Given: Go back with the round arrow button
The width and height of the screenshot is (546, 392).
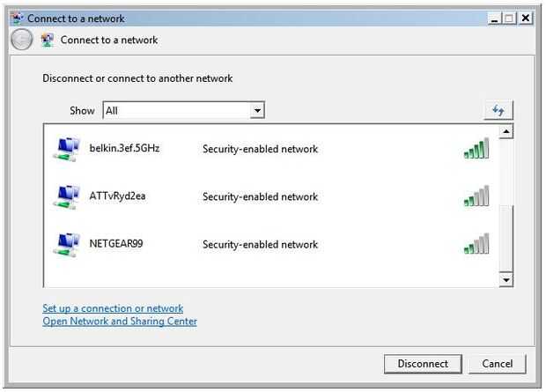Looking at the screenshot, I should 21,40.
